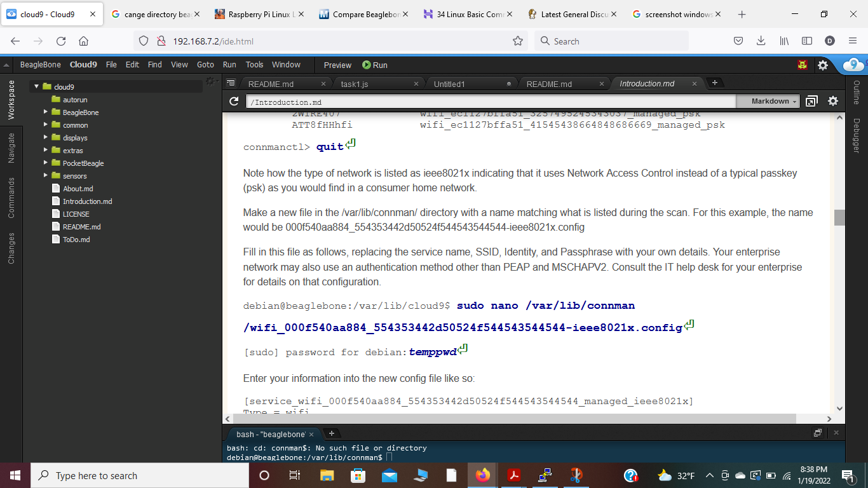Image resolution: width=868 pixels, height=488 pixels.
Task: Collapse the cloud9 root folder
Action: click(x=37, y=86)
